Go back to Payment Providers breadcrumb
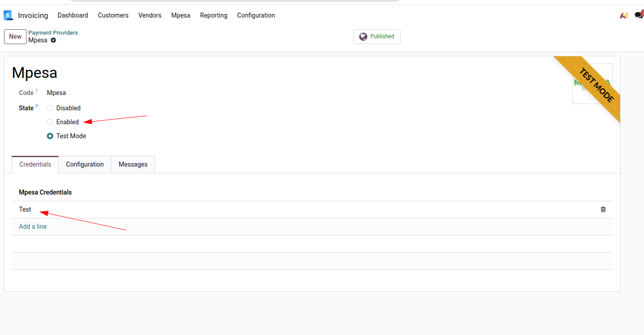Screen dimensions: 644x335 coord(53,32)
